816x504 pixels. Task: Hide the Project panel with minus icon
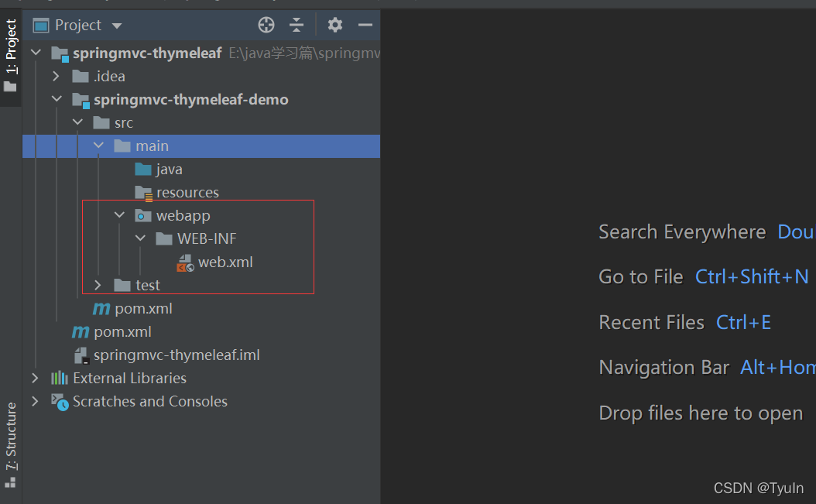click(365, 25)
